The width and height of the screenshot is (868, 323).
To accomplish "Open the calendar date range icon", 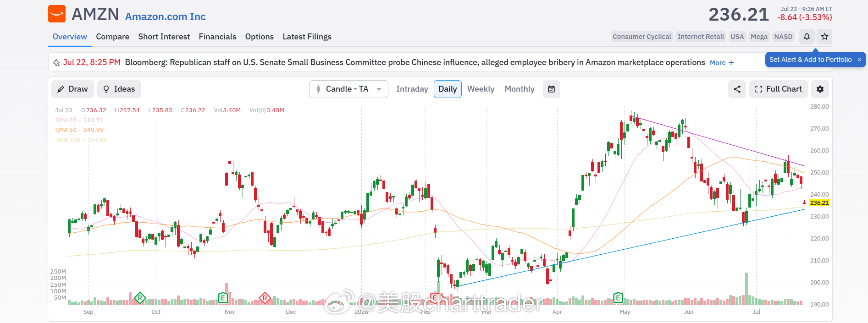I will coord(552,89).
